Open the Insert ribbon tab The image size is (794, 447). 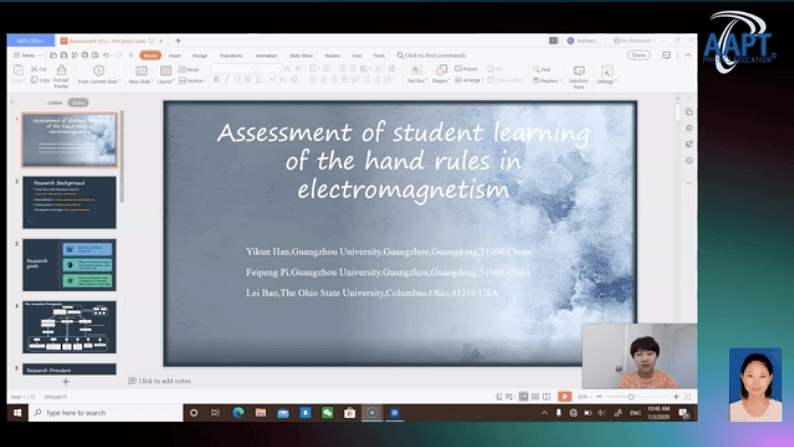(175, 55)
